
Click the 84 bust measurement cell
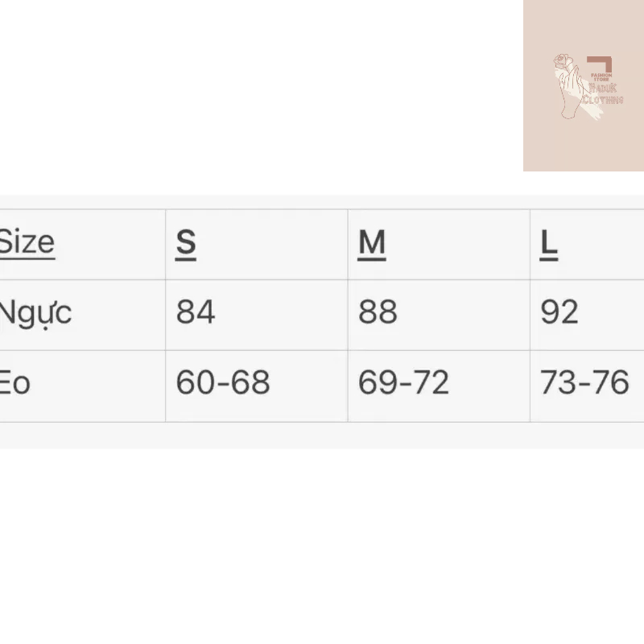[x=196, y=312]
